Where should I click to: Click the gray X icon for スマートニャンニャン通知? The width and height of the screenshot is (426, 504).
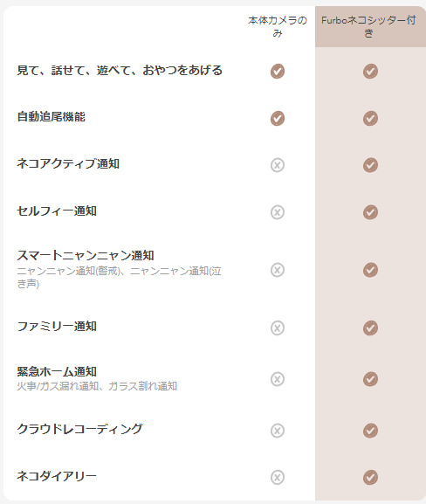click(278, 270)
